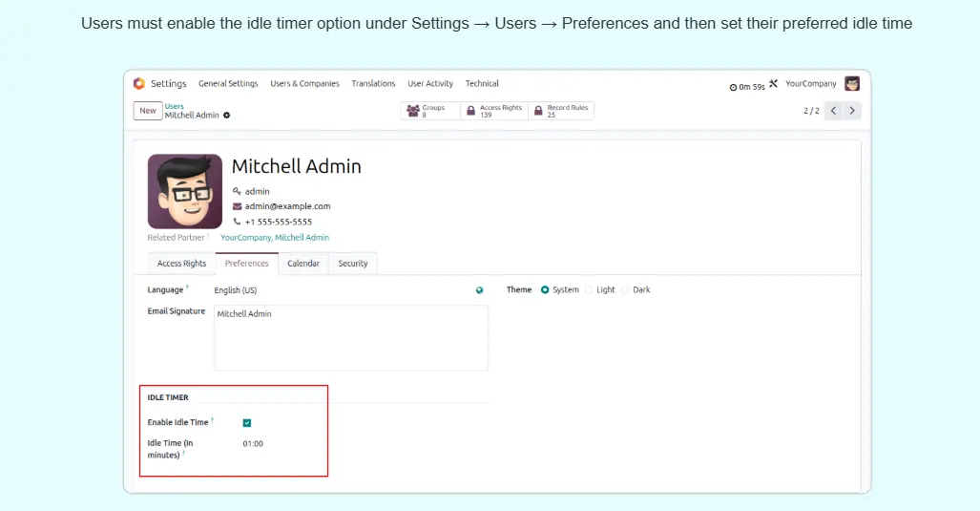Go to previous record arrow
This screenshot has height=511, width=980.
pos(833,111)
